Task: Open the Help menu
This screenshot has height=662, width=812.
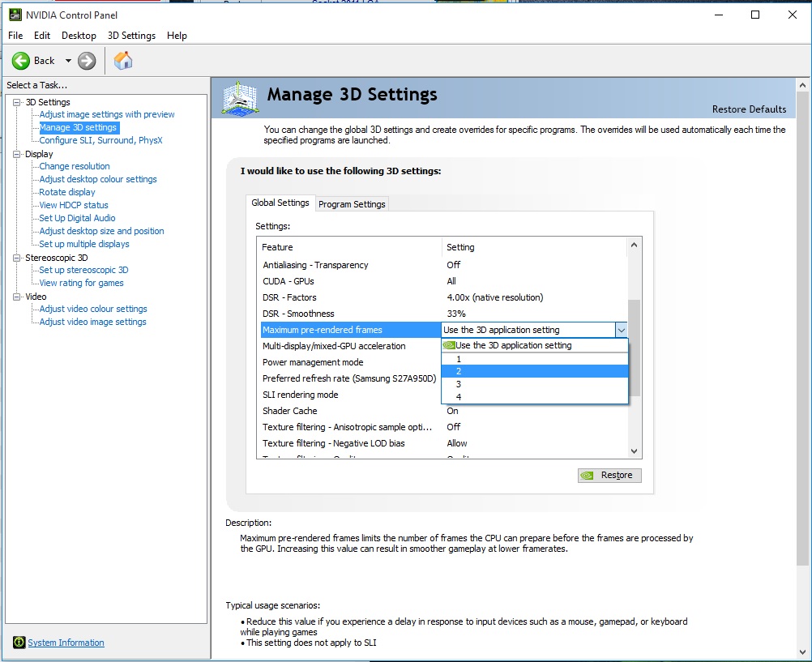Action: 177,35
